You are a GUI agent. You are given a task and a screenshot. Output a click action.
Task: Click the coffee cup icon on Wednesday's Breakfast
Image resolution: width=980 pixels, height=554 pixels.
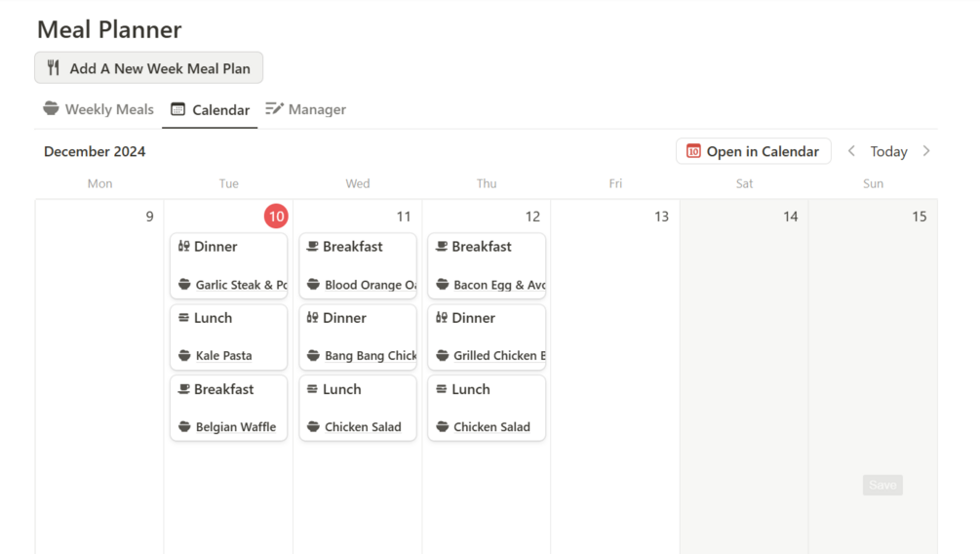click(312, 247)
